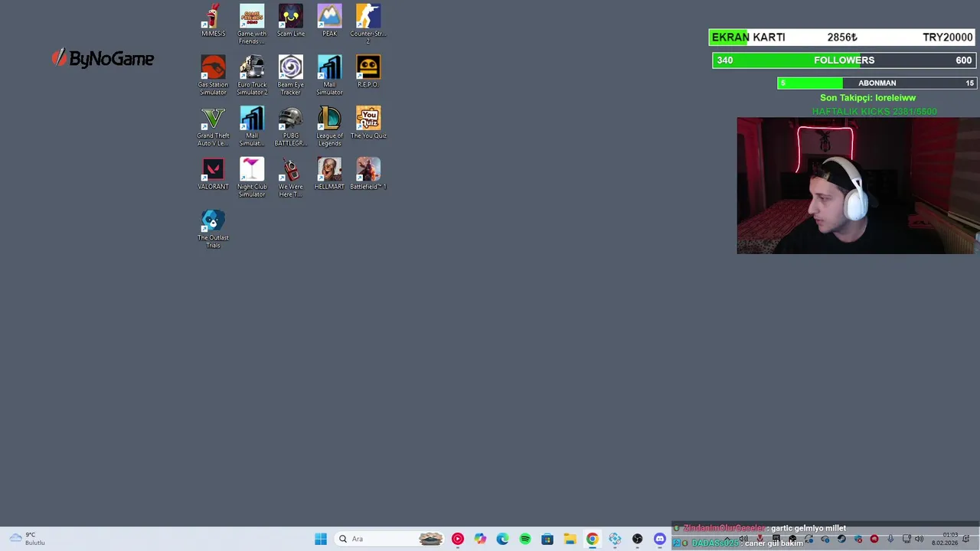Viewport: 980px width, 551px height.
Task: Launch Microsoft Edge from taskbar
Action: click(502, 539)
